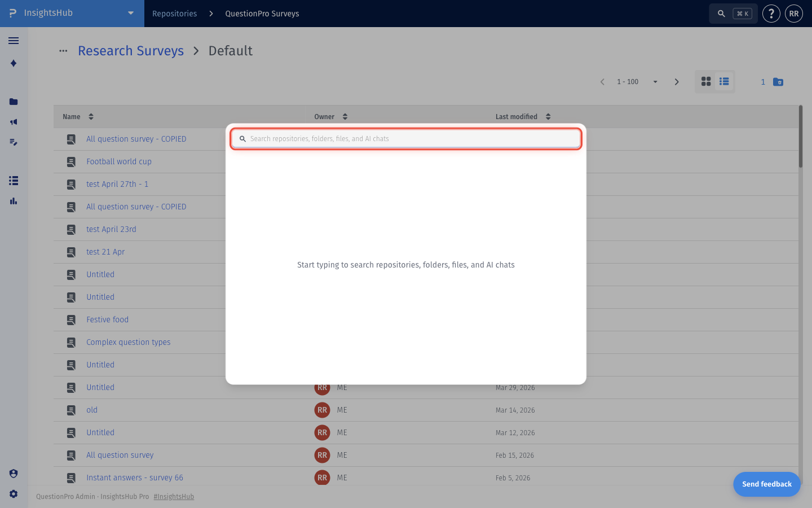Click the RR avatar in the Feb 15, 2026 row
This screenshot has width=812, height=508.
tap(322, 455)
